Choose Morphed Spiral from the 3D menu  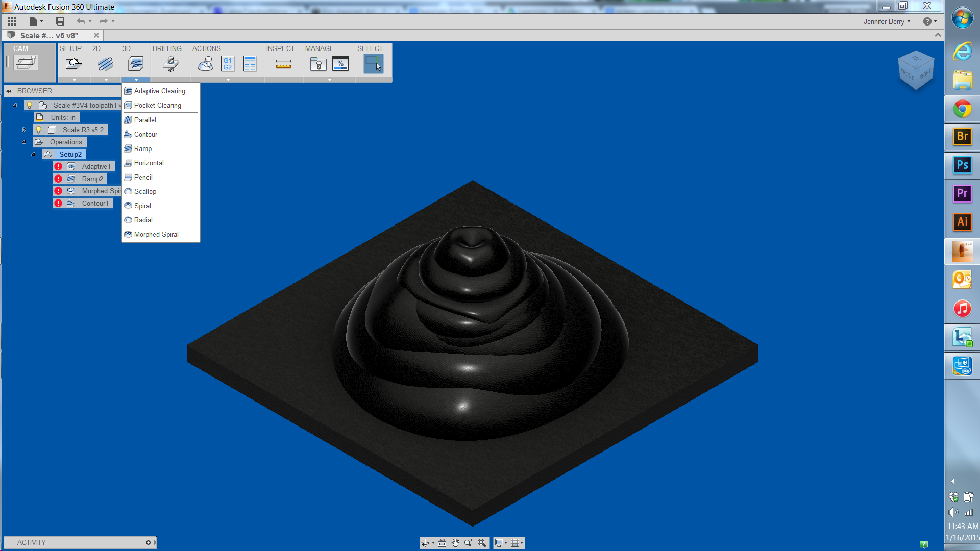coord(156,234)
